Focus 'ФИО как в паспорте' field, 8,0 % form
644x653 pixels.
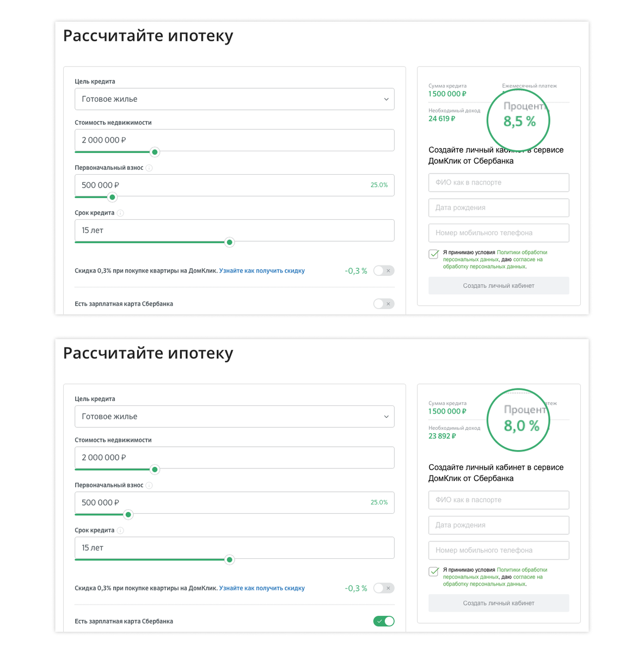(499, 500)
